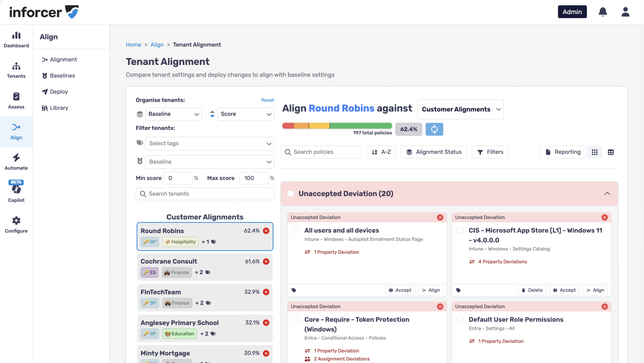This screenshot has height=363, width=644.
Task: Check CIS Microsoft App Store policy
Action: tap(460, 230)
